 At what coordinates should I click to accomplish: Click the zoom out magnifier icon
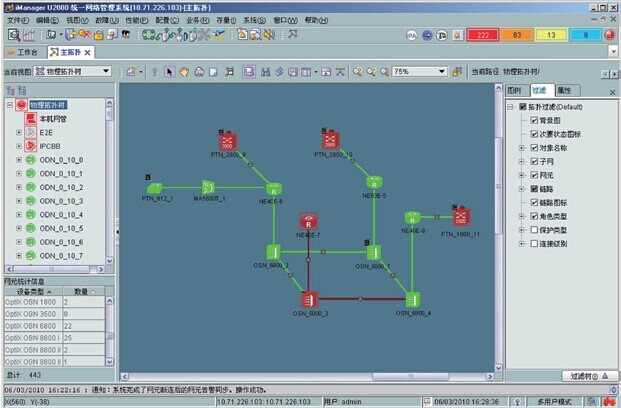[x=371, y=72]
